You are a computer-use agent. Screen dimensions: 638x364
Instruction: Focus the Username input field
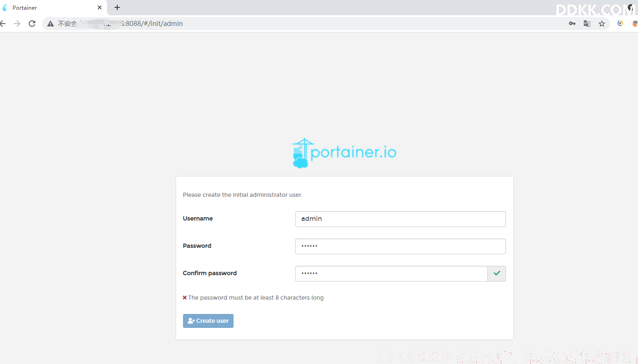[x=400, y=219]
